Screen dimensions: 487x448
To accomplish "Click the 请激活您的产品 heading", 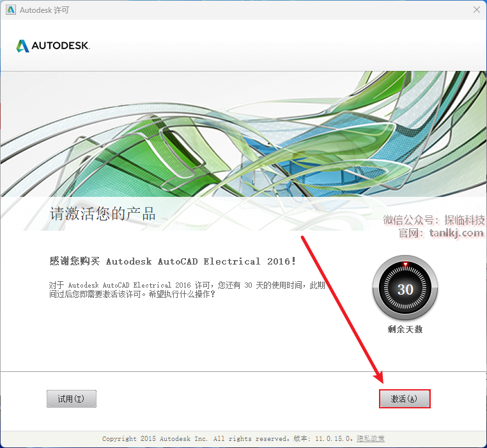I will point(103,213).
